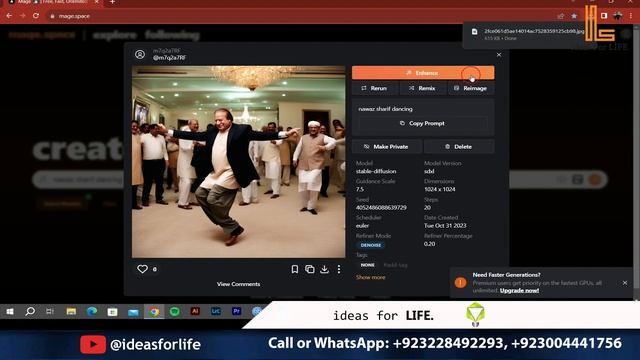640x360 pixels.
Task: Click the generated dancing image thumbnail
Action: (x=238, y=162)
